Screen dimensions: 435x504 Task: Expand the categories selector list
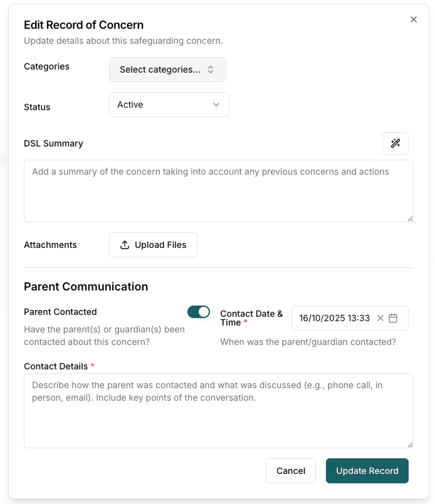point(167,69)
